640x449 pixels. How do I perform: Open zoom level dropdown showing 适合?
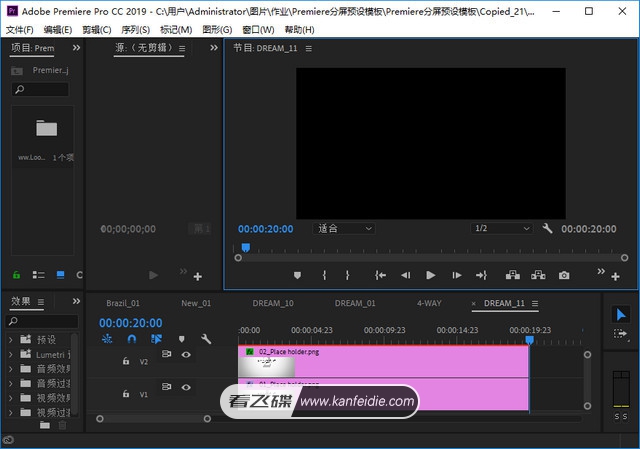[344, 229]
